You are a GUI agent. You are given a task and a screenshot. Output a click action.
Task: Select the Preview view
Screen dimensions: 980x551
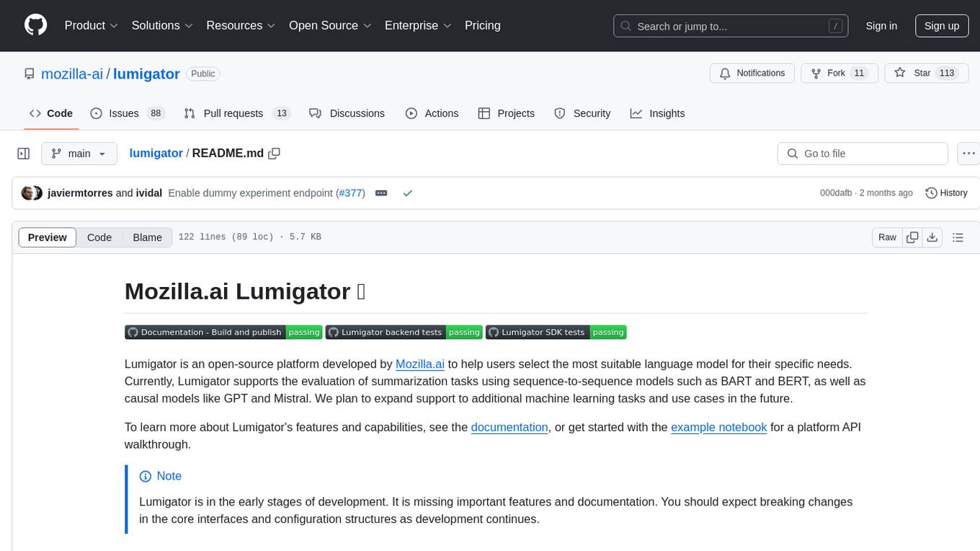pyautogui.click(x=48, y=237)
